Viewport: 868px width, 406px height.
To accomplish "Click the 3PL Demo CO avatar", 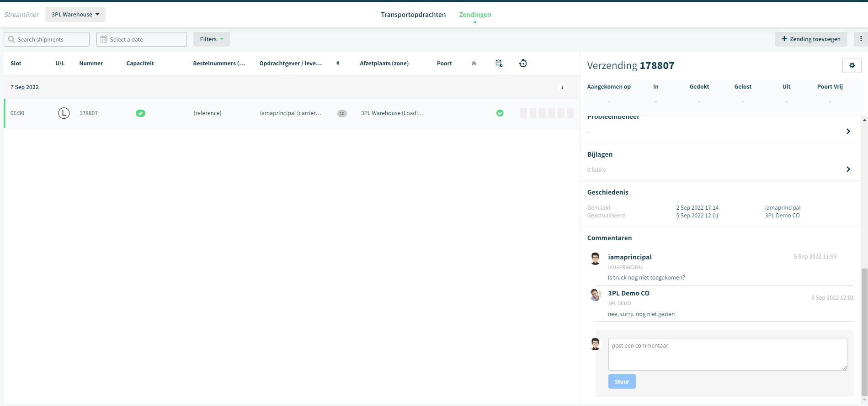I will click(595, 295).
